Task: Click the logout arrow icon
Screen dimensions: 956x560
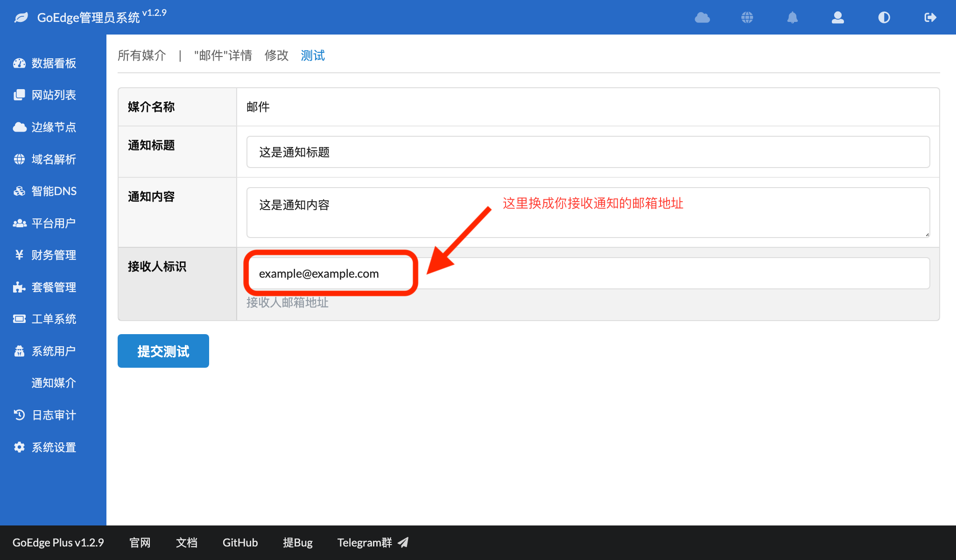Action: click(x=930, y=18)
